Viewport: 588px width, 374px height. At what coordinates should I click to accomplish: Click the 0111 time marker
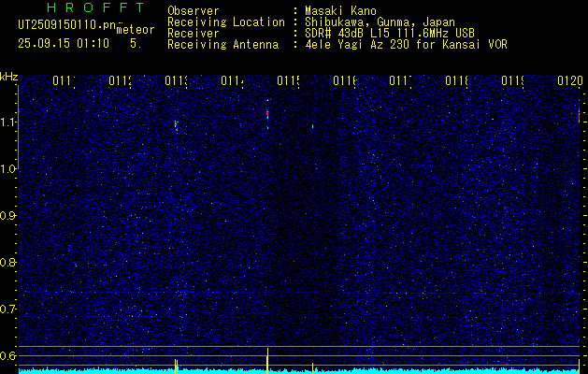pyautogui.click(x=64, y=80)
